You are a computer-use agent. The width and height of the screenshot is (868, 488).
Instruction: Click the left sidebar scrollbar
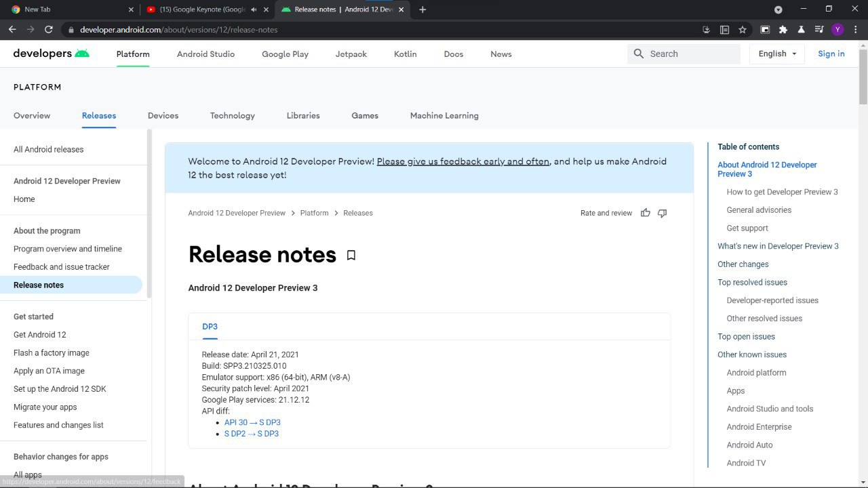pos(149,213)
